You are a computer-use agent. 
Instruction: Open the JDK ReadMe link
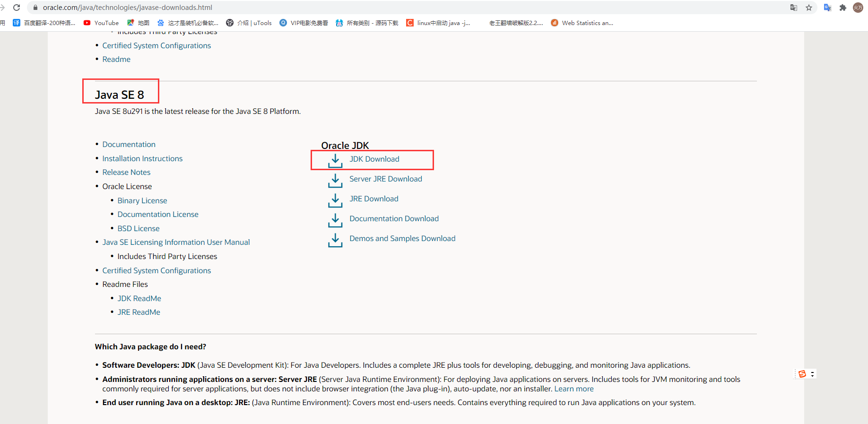point(139,298)
